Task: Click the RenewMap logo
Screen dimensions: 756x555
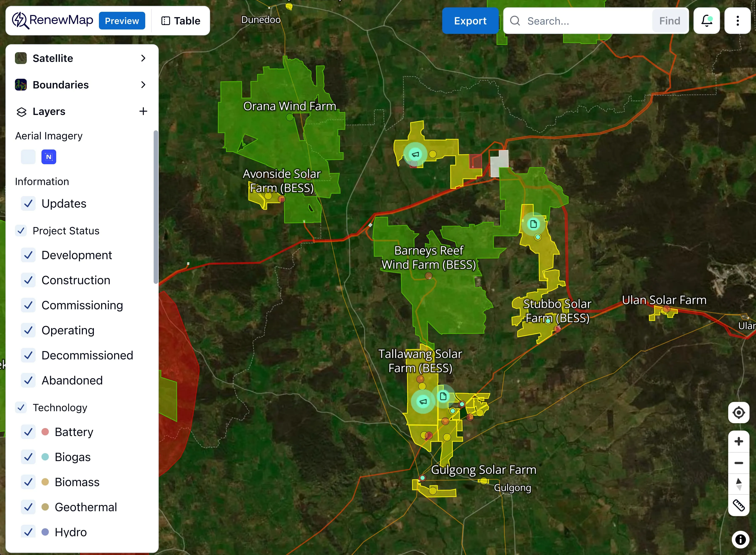Action: click(52, 20)
